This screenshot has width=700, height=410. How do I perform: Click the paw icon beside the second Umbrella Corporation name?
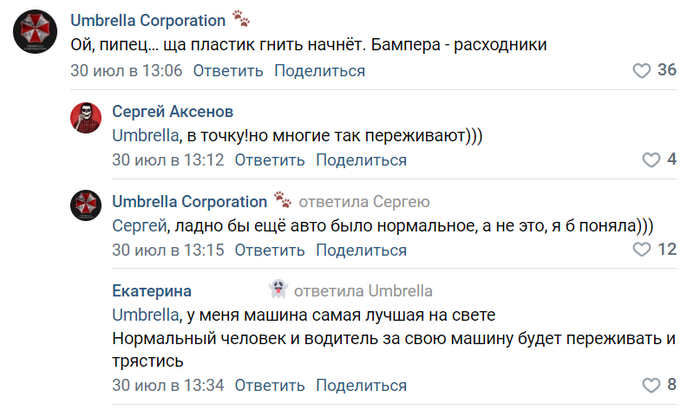pos(282,199)
